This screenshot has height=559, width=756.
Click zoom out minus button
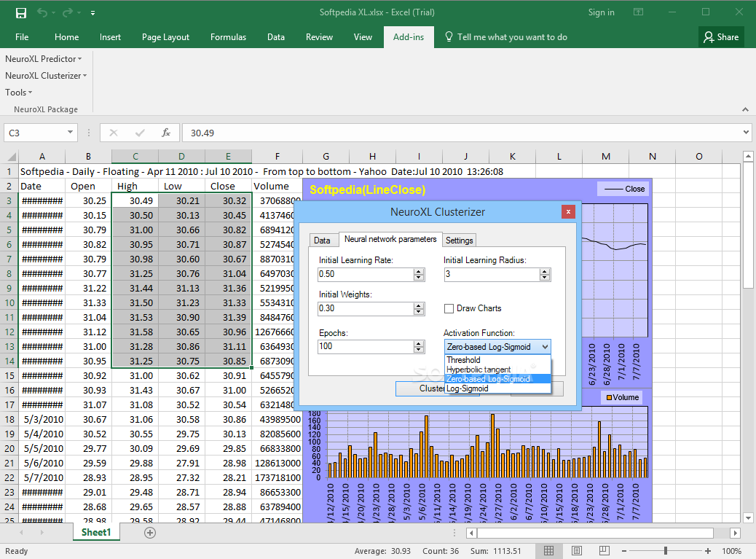tap(624, 551)
